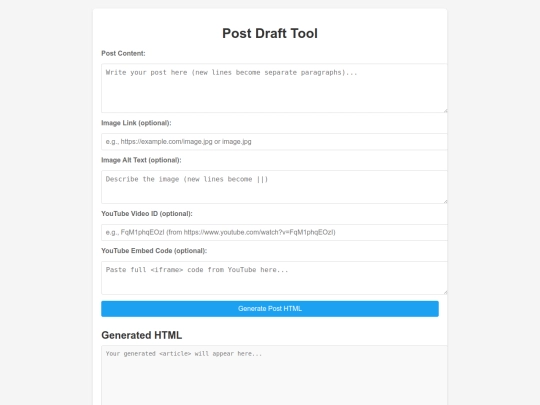Click the Post Content text area

pyautogui.click(x=274, y=88)
